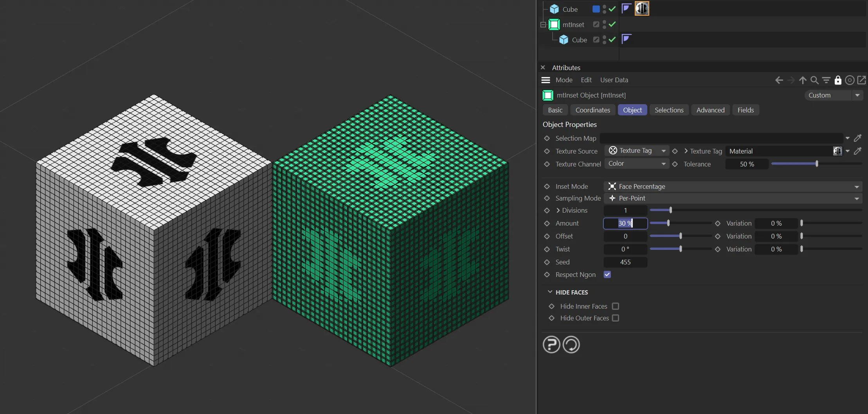This screenshot has width=868, height=414.
Task: Open the Fields tab
Action: 745,110
